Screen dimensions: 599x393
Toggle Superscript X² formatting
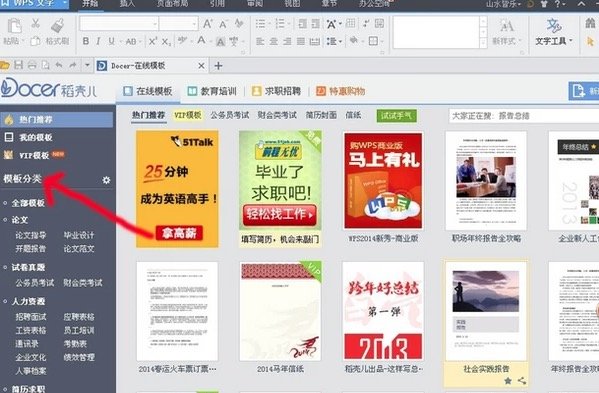point(152,41)
